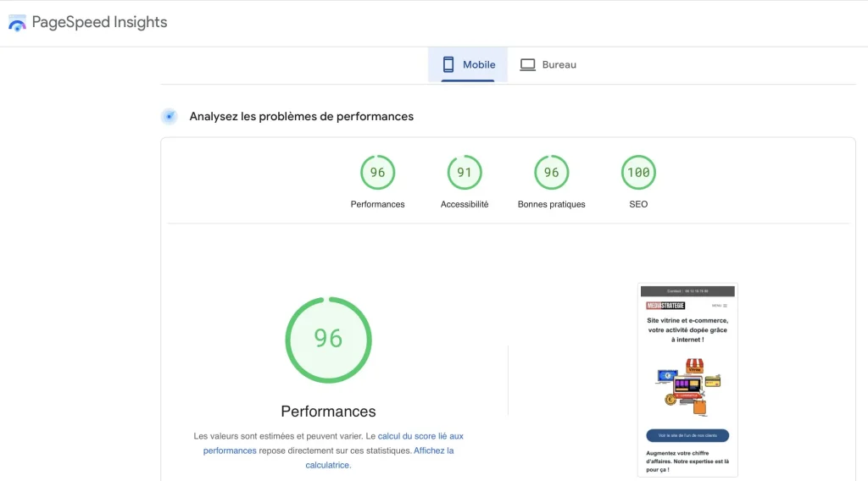Select the Bonnes pratiques score gauge 96
The height and width of the screenshot is (481, 868).
click(551, 173)
